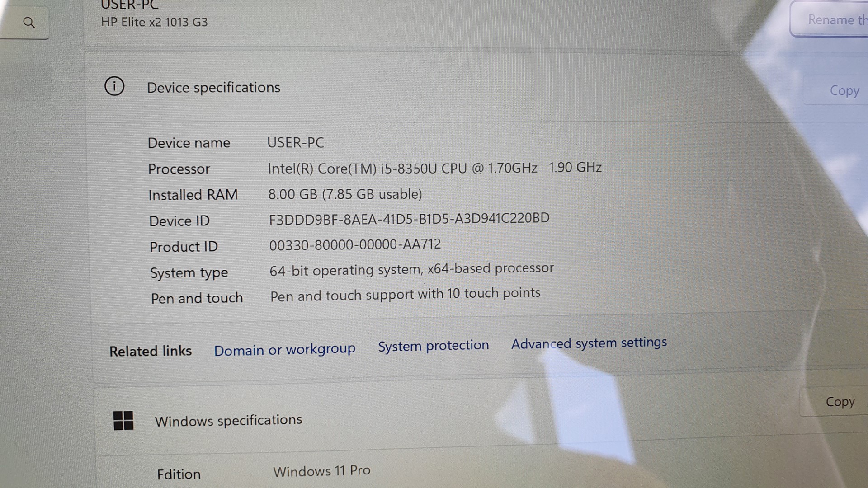
Task: Select the 8.00 GB installed RAM value
Action: [x=345, y=194]
